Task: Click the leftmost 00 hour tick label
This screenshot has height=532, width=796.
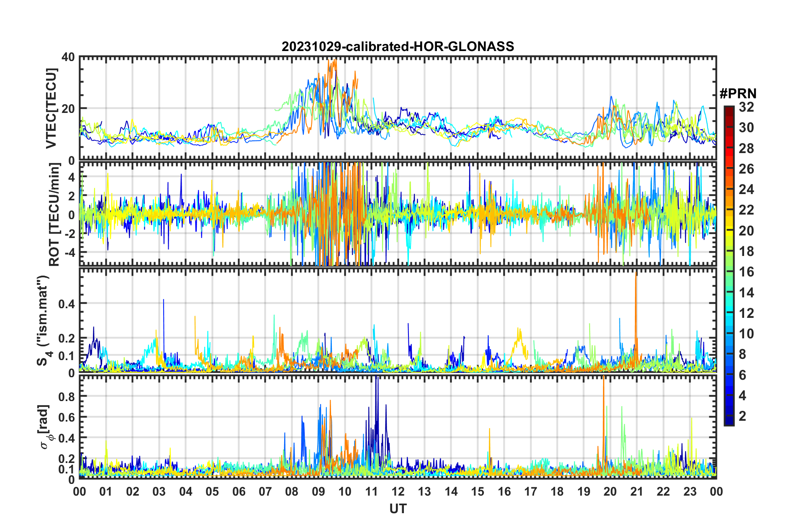Action: coord(80,491)
